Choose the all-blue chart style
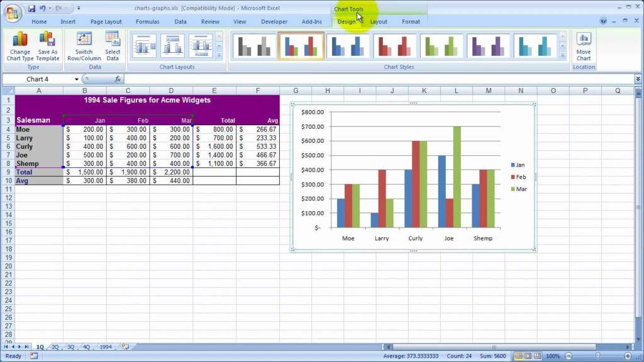This screenshot has height=362, width=644. (x=348, y=46)
